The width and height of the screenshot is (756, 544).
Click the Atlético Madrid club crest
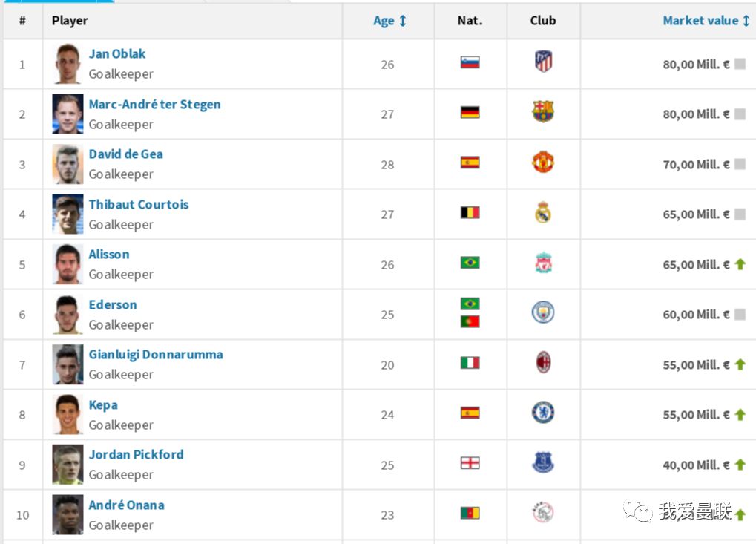[x=543, y=62]
